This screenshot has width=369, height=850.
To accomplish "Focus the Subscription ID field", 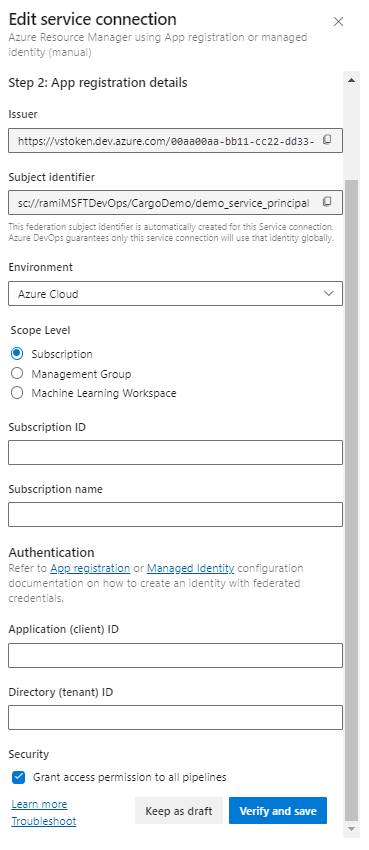I will [176, 453].
